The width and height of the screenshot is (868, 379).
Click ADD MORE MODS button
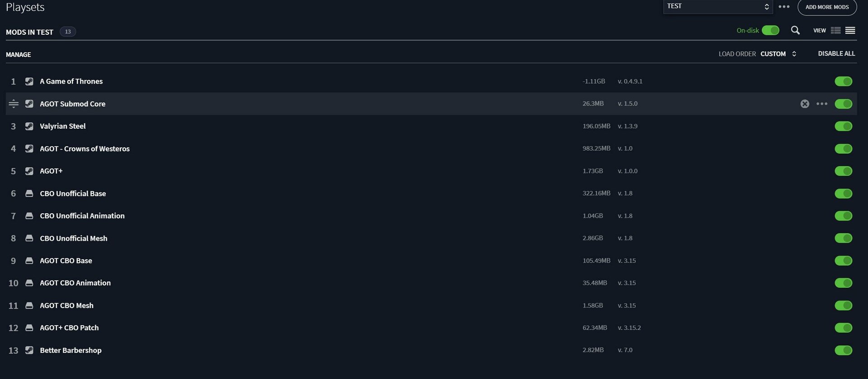point(827,7)
